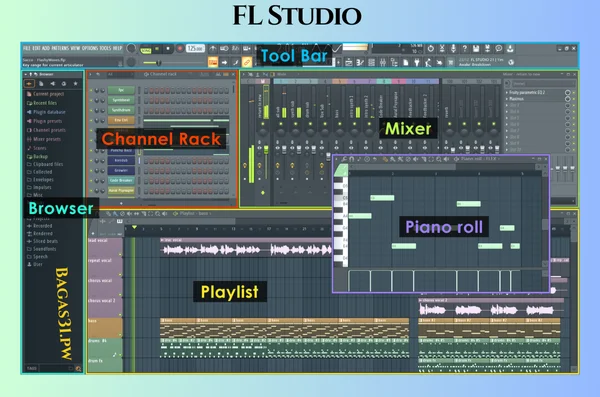Select the Code Breaker channel button

click(121, 180)
